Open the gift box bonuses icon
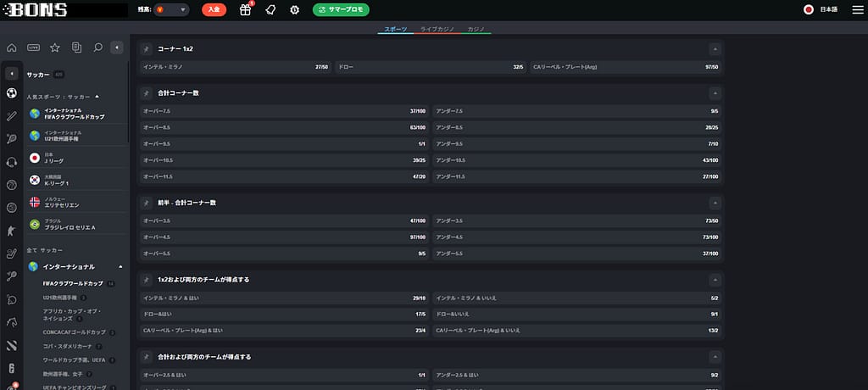The height and width of the screenshot is (390, 868). (245, 9)
